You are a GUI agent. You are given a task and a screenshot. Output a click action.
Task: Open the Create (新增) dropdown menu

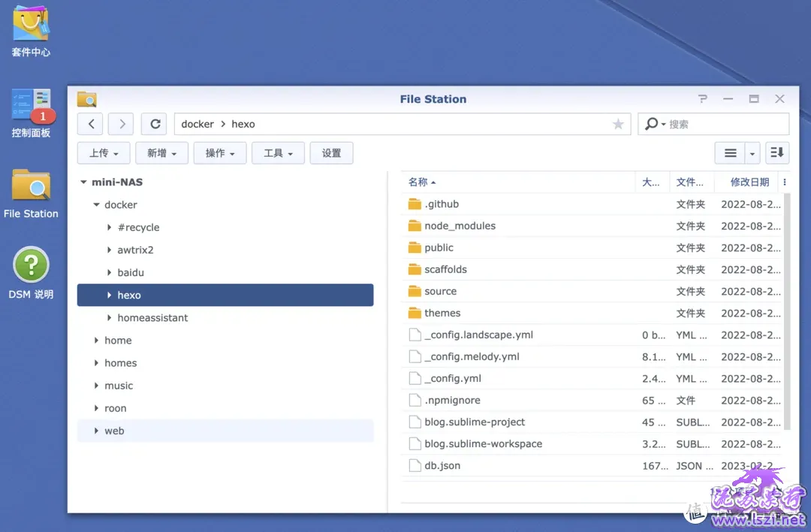click(161, 153)
